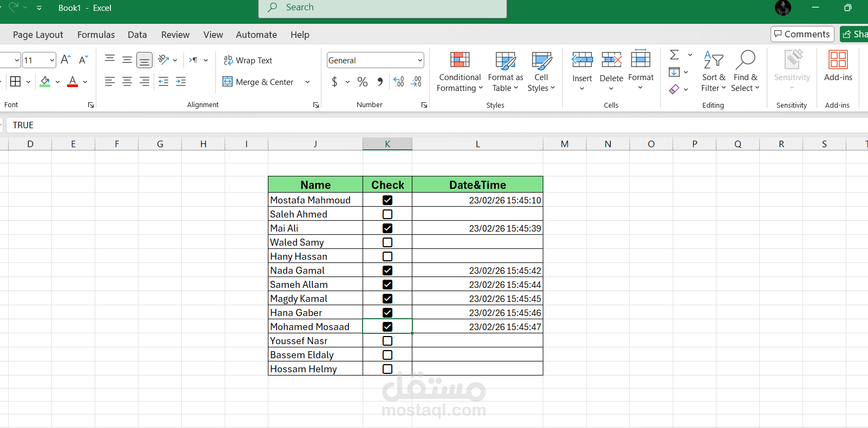Expand Merge & Center options arrow
Viewport: 868px width, 428px height.
coord(307,82)
